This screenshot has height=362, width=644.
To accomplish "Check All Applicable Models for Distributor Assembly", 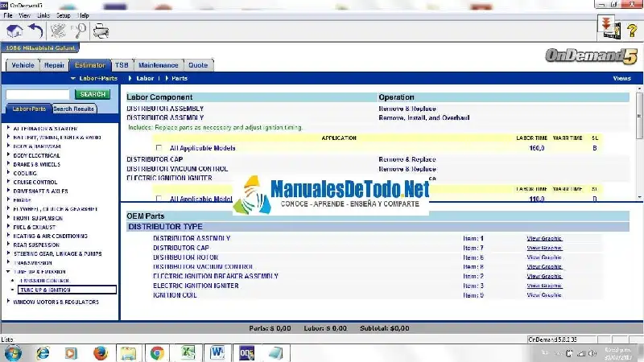I will click(159, 148).
